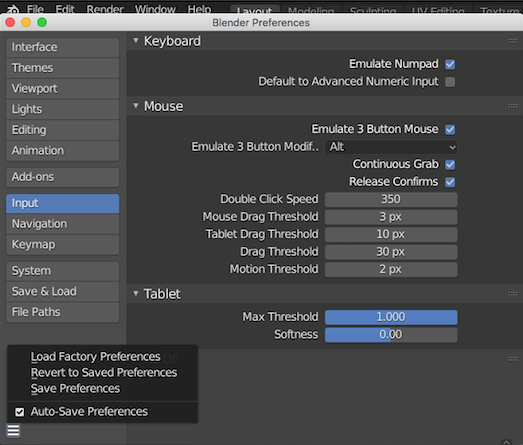
Task: Click the Keyboard panel drag grip icon
Action: (513, 41)
